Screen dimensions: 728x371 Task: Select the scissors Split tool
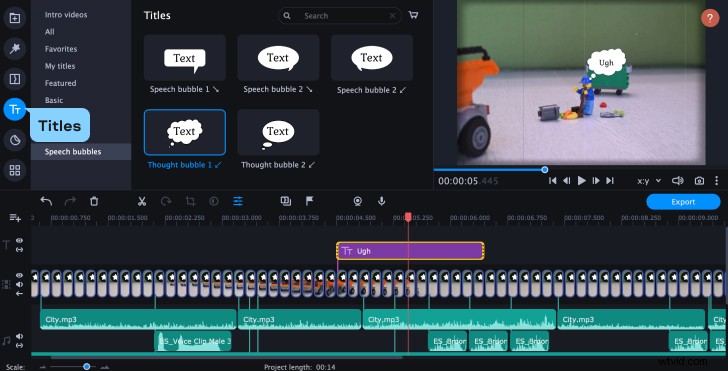142,201
